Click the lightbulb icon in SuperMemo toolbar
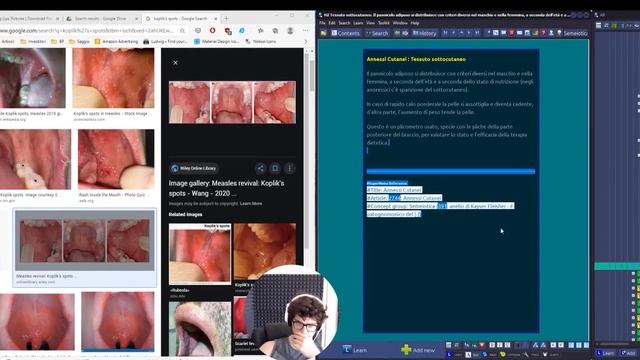This screenshot has width=640, height=360. point(559,33)
